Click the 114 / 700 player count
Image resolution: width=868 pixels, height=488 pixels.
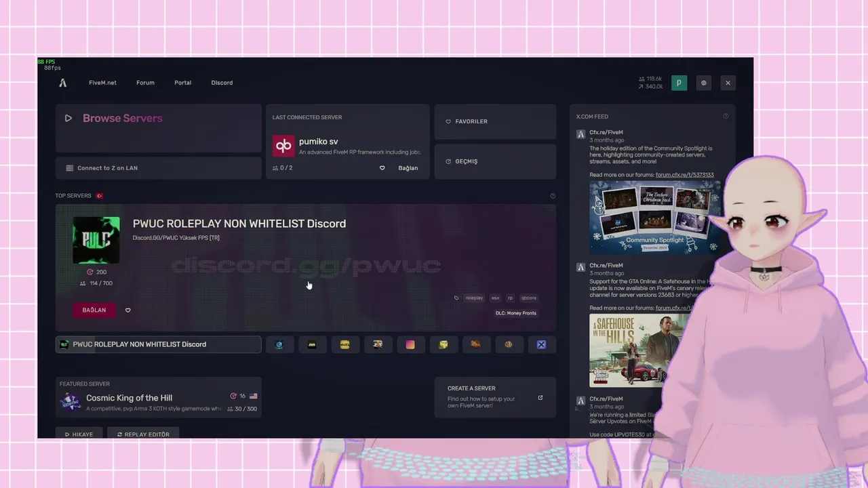click(x=96, y=283)
